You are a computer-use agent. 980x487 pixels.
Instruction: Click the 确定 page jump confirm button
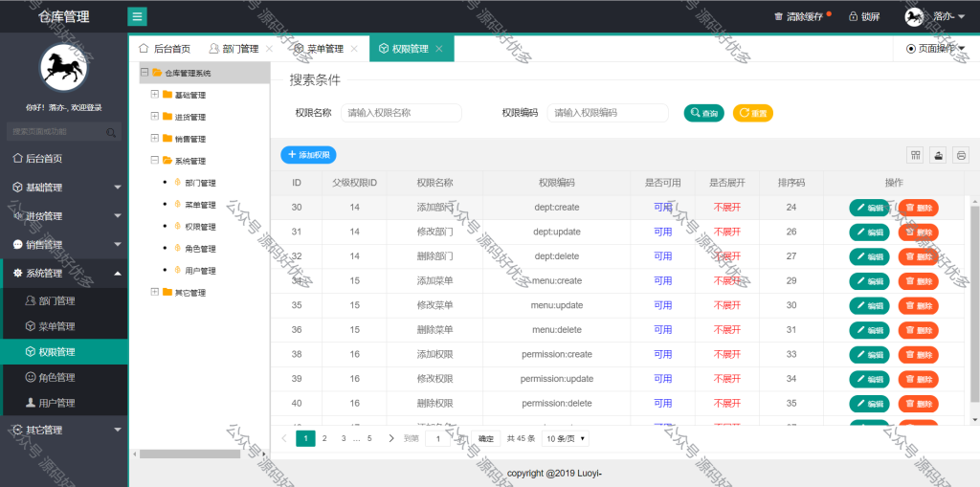click(x=485, y=438)
